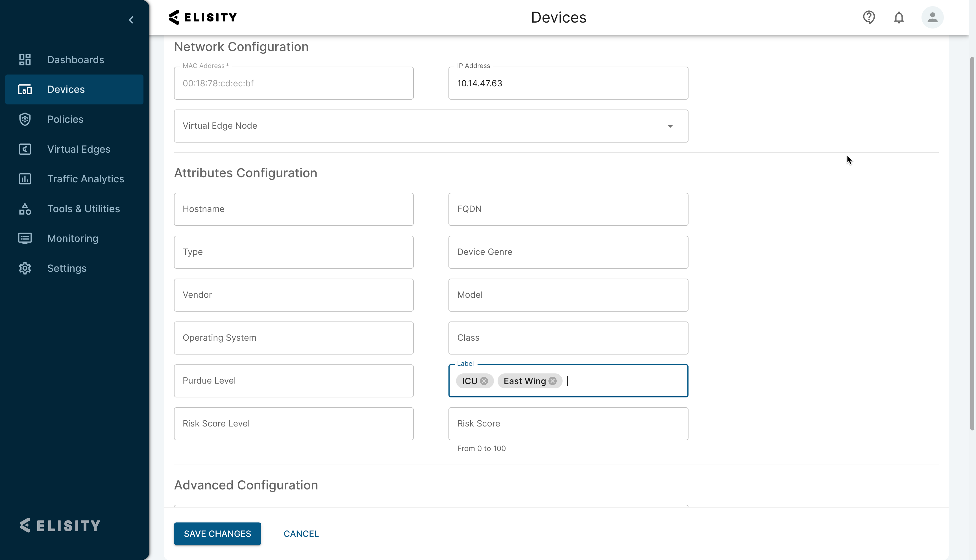Open the Monitoring section
This screenshot has width=976, height=560.
click(73, 239)
